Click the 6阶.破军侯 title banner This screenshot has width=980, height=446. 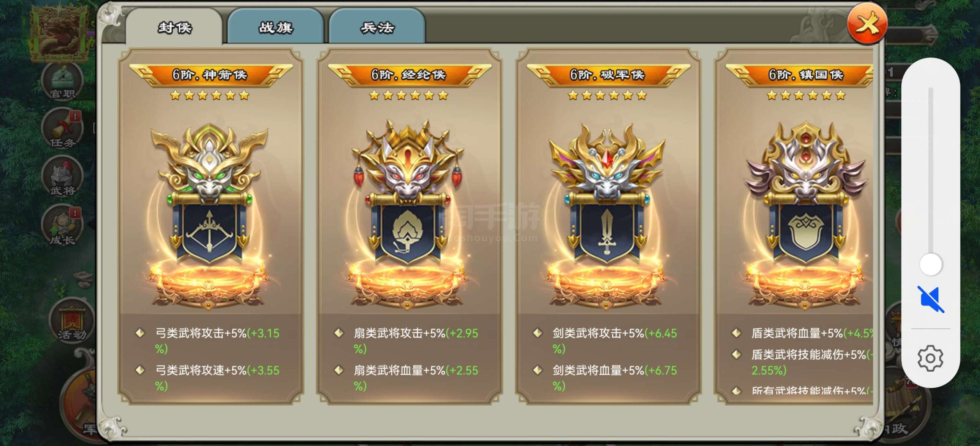(608, 74)
